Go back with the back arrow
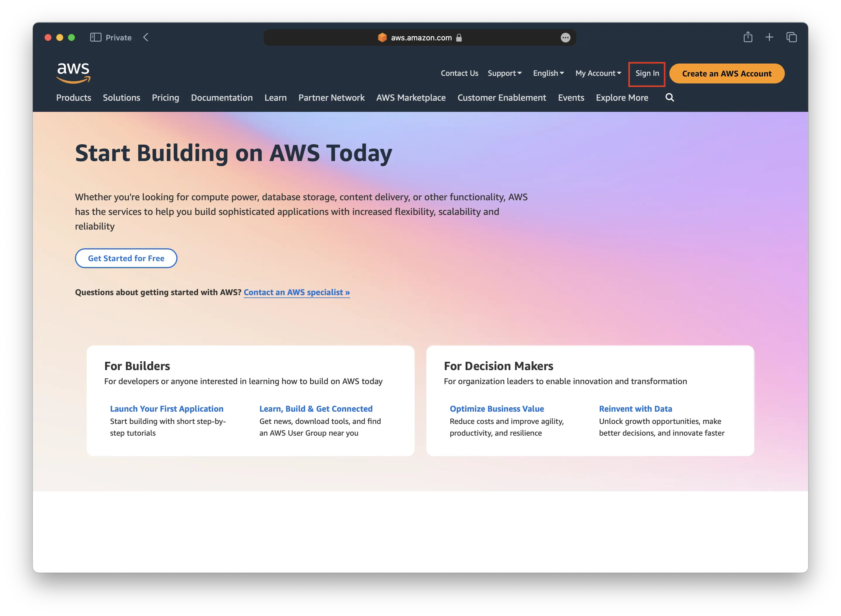Screen dimensions: 841x616 [146, 37]
